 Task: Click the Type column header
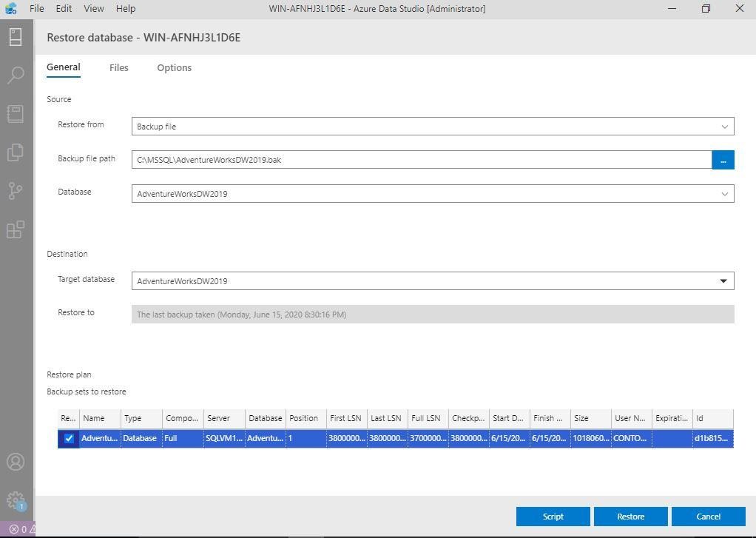[141, 418]
